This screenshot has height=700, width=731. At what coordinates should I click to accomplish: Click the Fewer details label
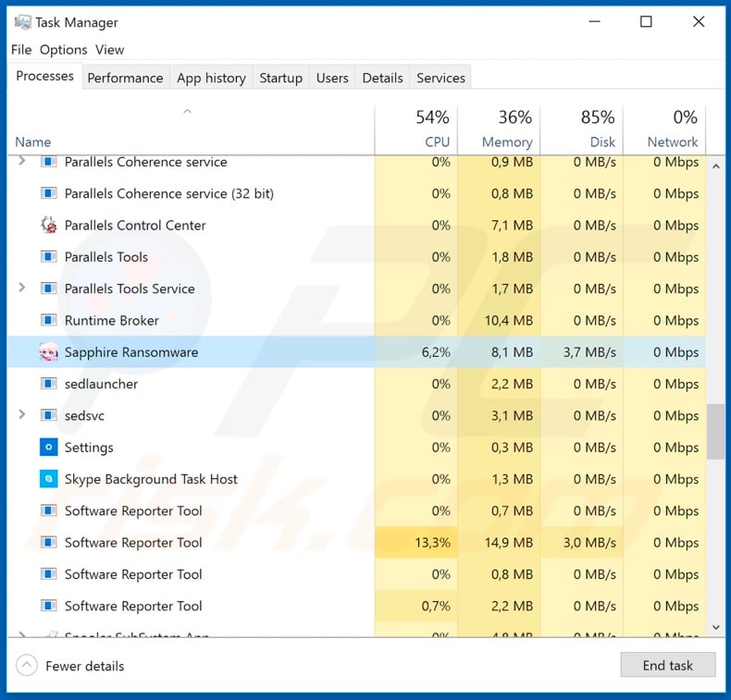point(85,666)
